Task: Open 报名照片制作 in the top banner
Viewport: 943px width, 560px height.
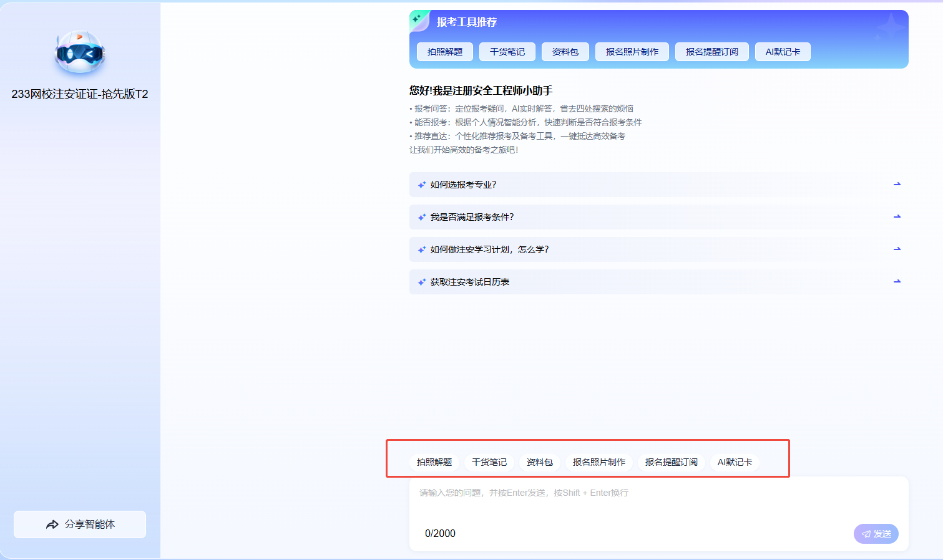Action: click(632, 52)
